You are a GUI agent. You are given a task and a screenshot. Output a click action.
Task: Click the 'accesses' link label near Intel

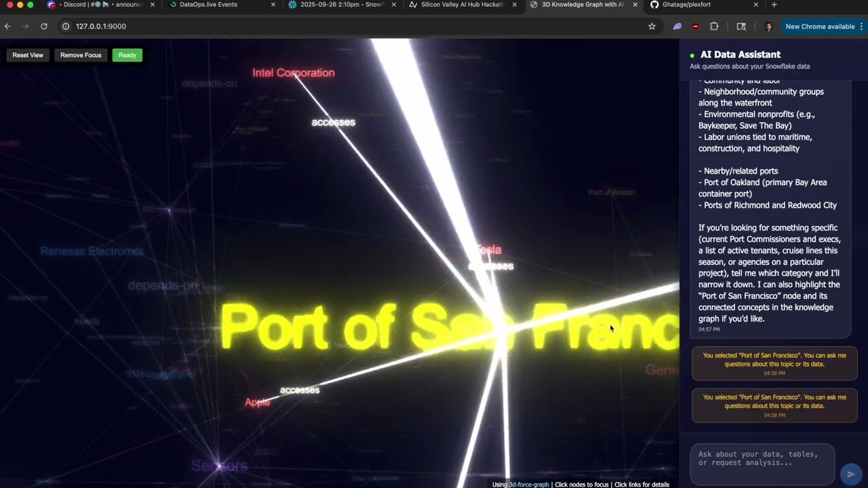point(333,122)
